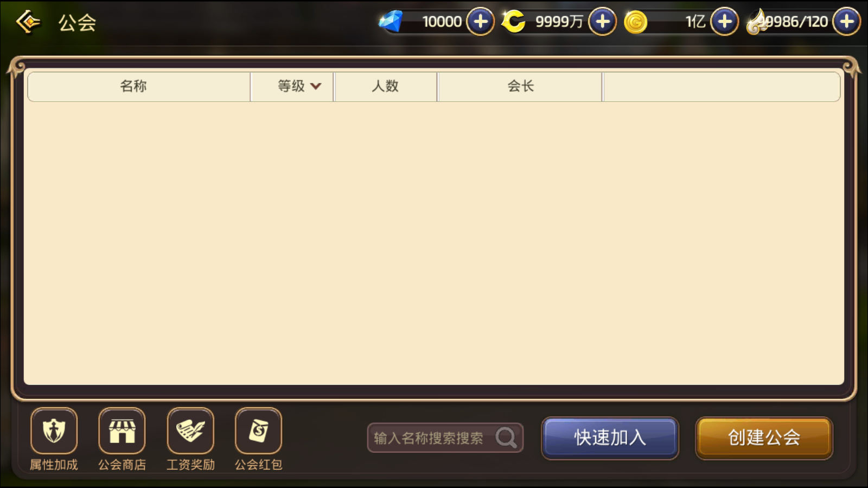The width and height of the screenshot is (868, 488).
Task: Click the wing stamina icon
Action: pos(757,22)
